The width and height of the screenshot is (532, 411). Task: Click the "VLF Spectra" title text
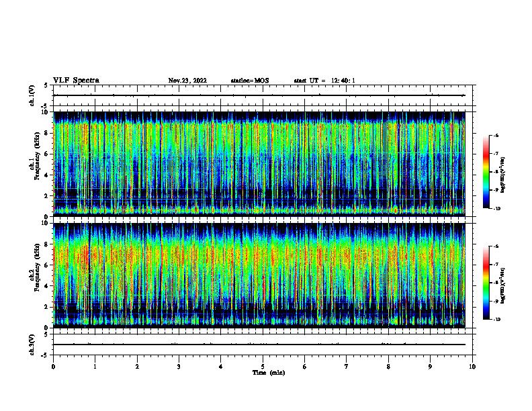point(76,81)
